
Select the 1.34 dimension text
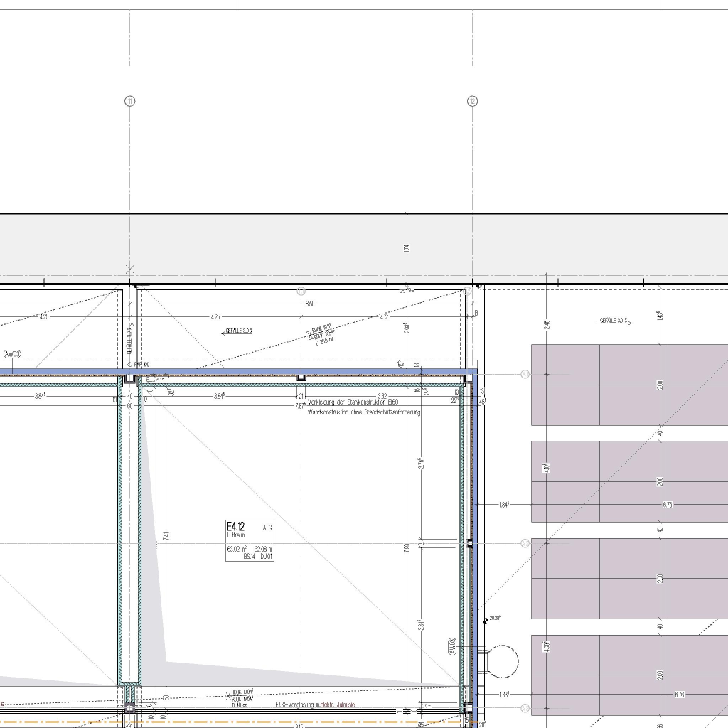click(504, 505)
